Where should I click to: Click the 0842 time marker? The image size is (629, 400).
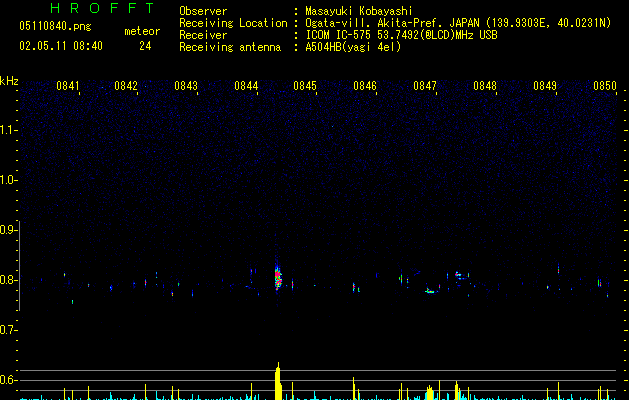(x=126, y=86)
